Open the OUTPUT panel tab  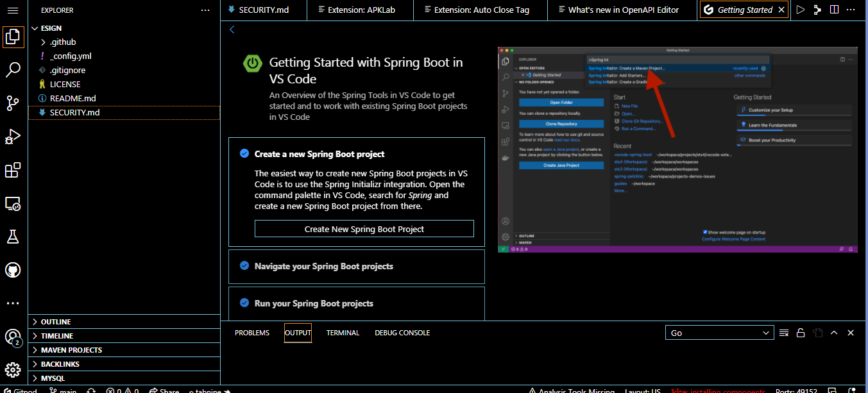298,333
